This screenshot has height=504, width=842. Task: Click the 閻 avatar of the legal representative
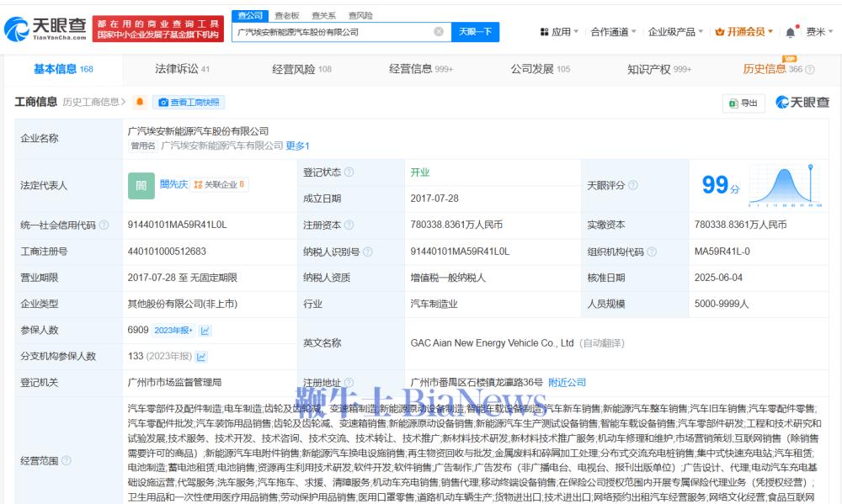pos(141,186)
